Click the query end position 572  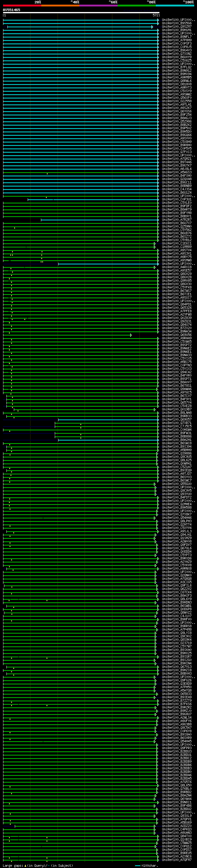[x=155, y=15]
